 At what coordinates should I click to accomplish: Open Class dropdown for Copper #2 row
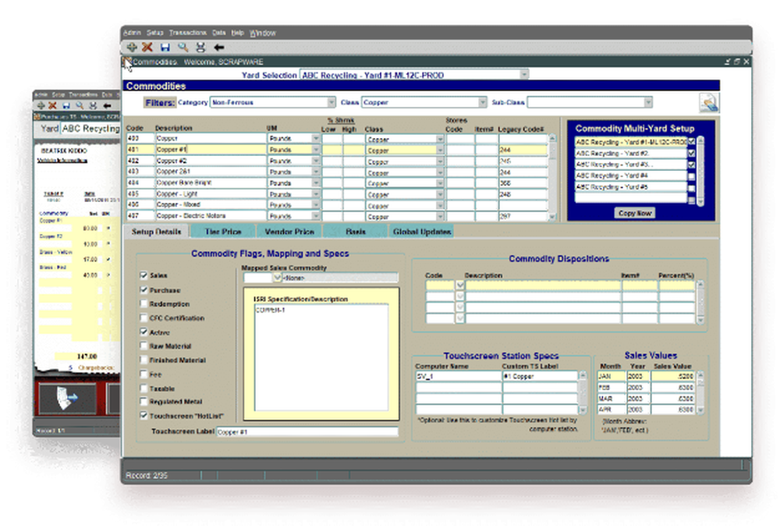pos(440,161)
